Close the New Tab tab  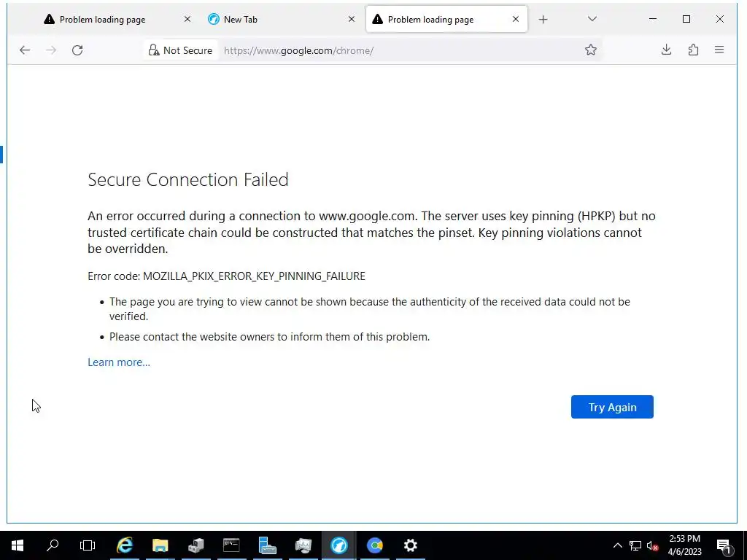(352, 19)
